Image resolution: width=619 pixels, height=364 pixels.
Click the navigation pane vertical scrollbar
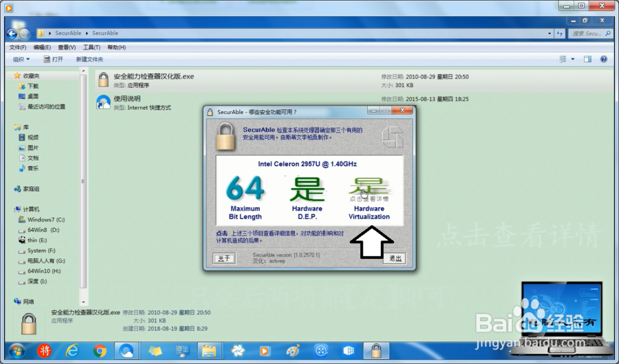click(x=83, y=181)
